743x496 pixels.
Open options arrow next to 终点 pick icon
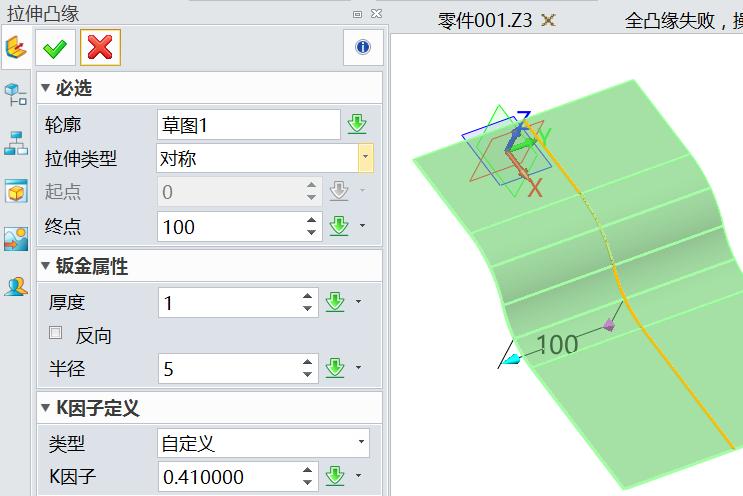click(x=362, y=226)
